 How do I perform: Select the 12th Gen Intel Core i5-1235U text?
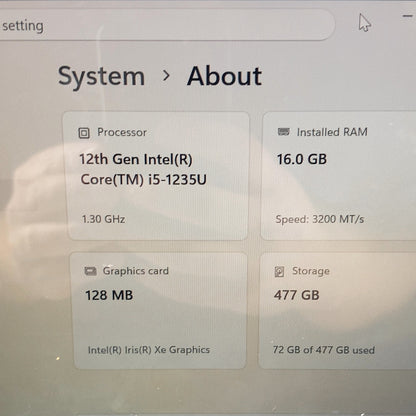143,169
